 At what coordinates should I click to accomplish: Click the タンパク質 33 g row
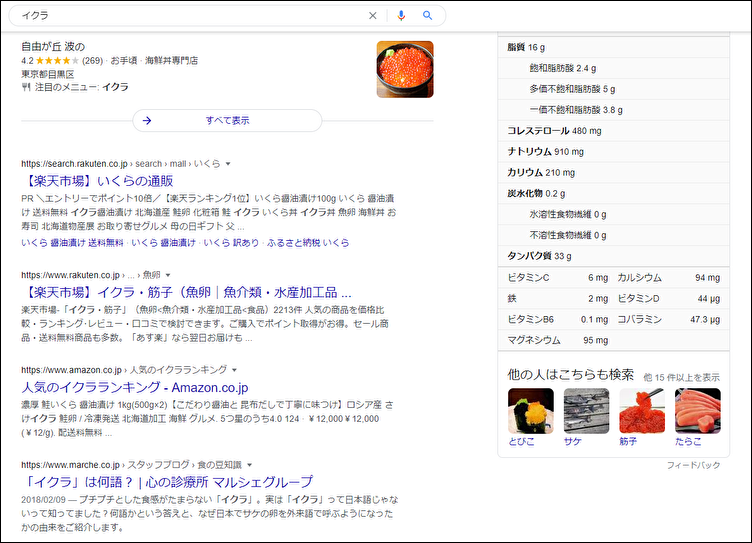[614, 256]
